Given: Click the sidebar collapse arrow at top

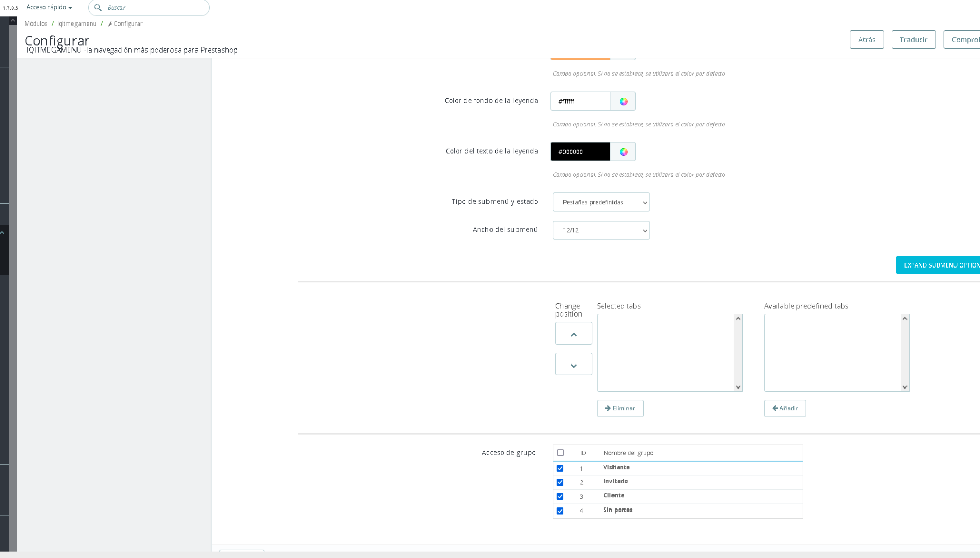Looking at the screenshot, I should pyautogui.click(x=13, y=21).
